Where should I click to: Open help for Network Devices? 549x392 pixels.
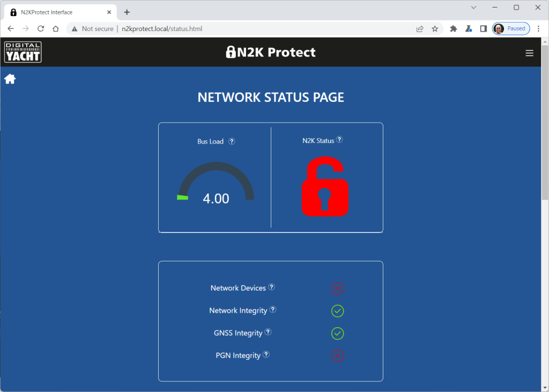[272, 287]
